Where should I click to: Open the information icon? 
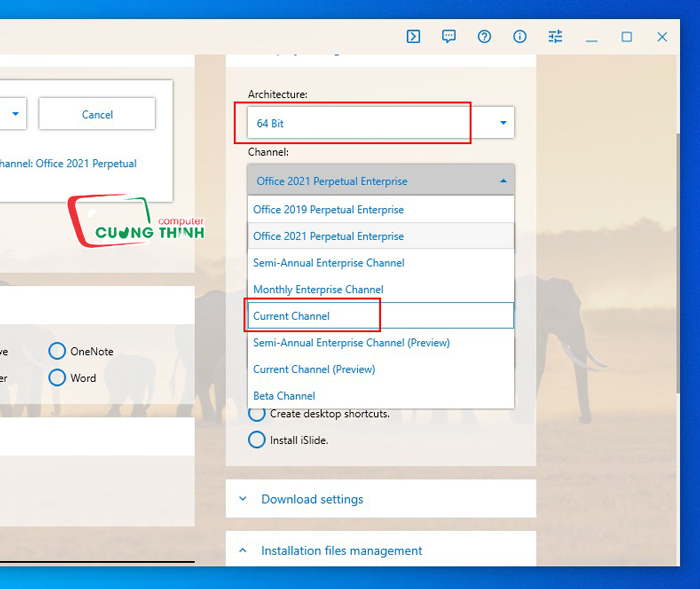tap(520, 37)
